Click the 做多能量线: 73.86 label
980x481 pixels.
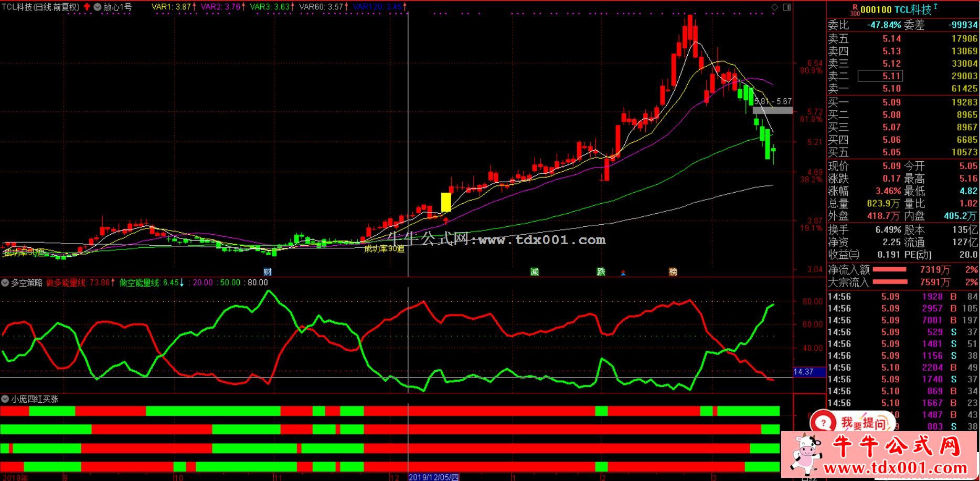(x=80, y=283)
